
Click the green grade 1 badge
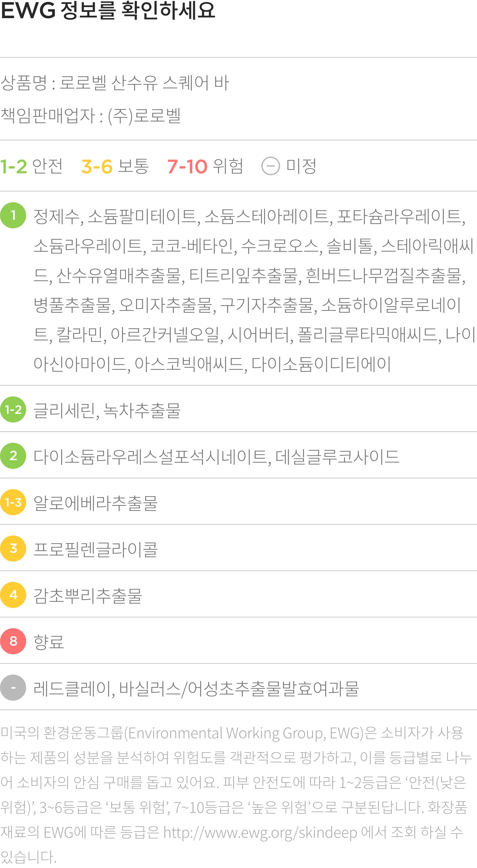(x=13, y=215)
